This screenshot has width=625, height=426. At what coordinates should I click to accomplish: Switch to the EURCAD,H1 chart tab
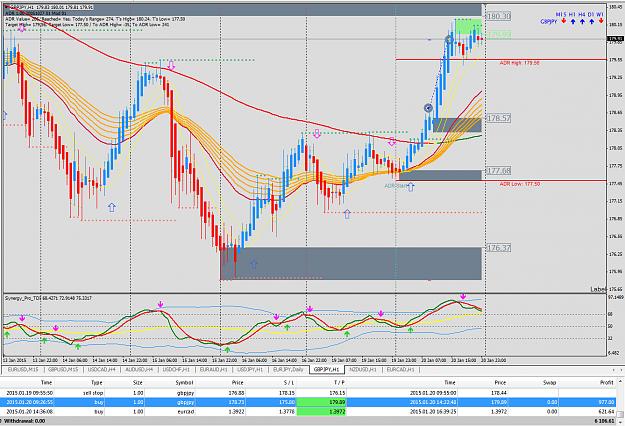(401, 370)
